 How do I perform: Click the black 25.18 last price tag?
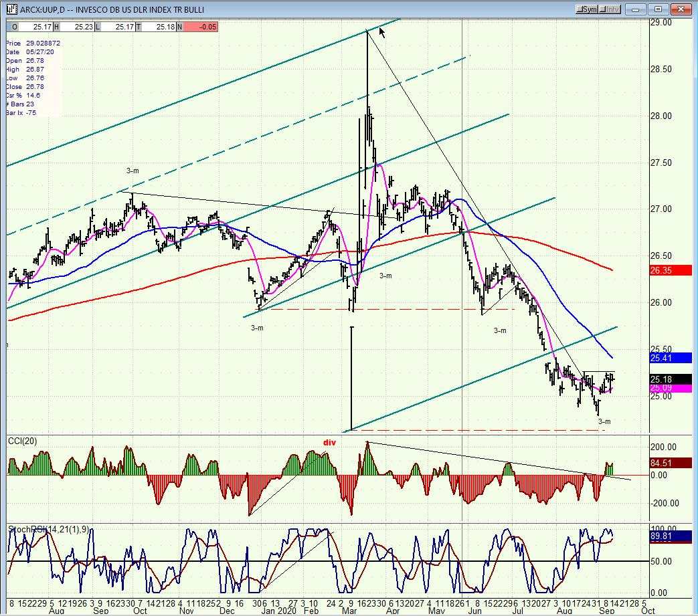[x=671, y=379]
